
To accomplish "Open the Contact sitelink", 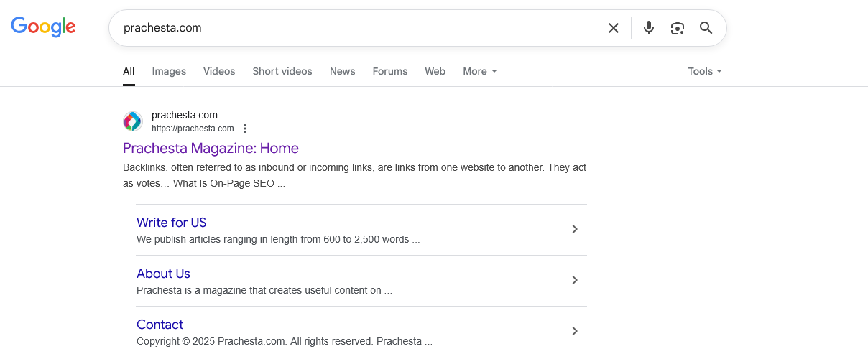I will [160, 325].
